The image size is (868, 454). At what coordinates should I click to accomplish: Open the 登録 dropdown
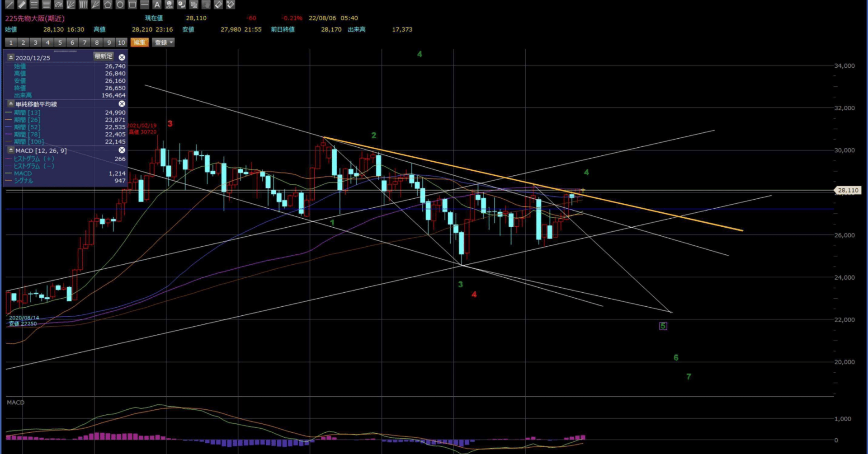pos(163,42)
